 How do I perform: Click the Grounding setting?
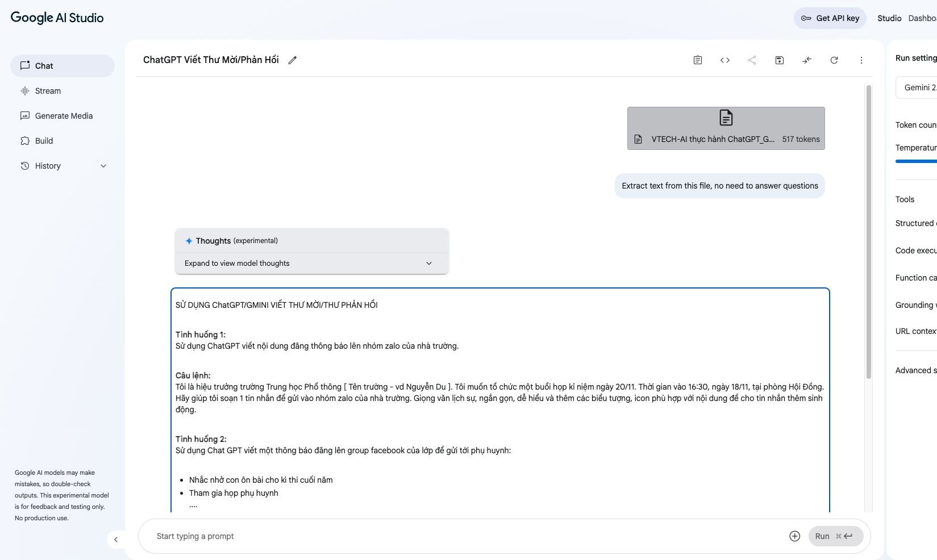(x=916, y=305)
